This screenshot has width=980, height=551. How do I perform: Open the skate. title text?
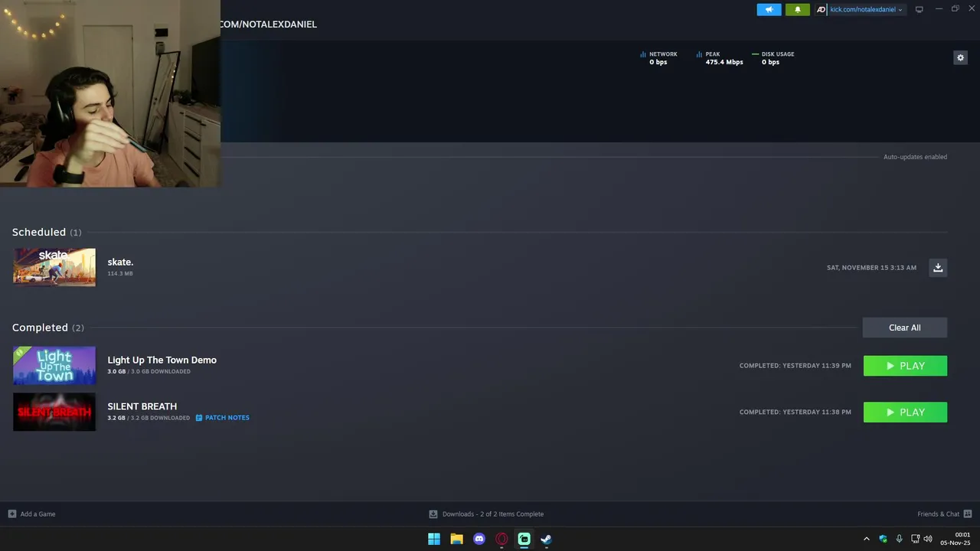point(120,262)
